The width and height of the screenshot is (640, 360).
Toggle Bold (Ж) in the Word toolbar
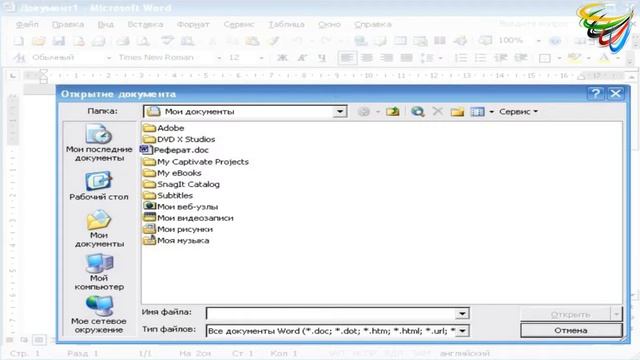[282, 58]
